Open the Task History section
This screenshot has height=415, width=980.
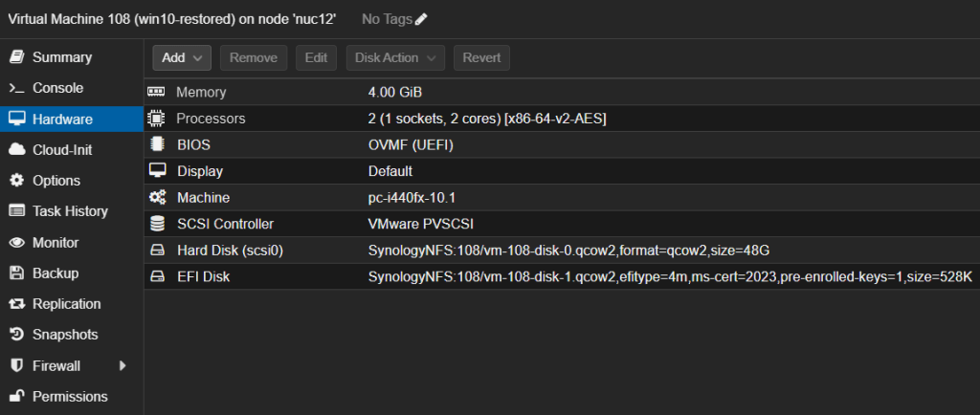tap(72, 211)
